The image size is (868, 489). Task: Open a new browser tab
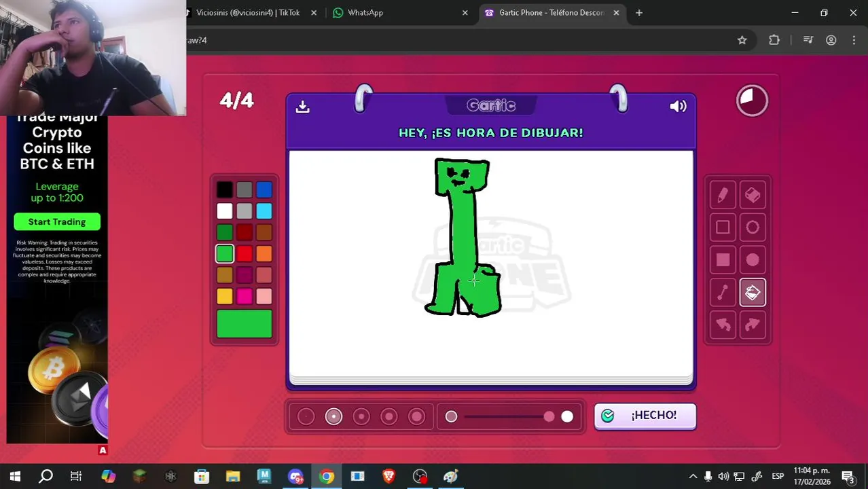[x=639, y=12]
